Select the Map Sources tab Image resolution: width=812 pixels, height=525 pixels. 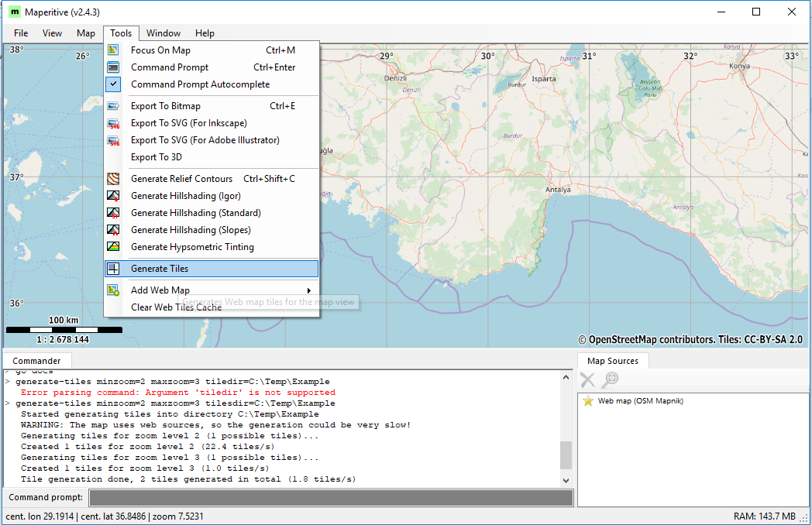coord(612,361)
